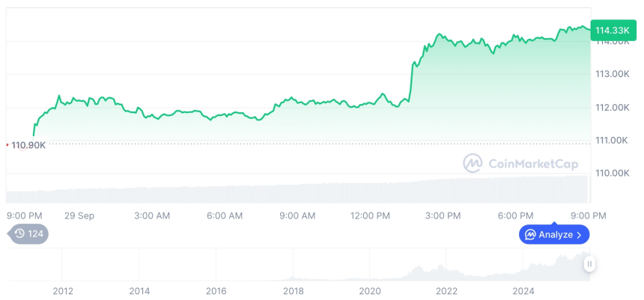This screenshot has width=644, height=300.
Task: Click the history clock icon badge
Action: (19, 233)
